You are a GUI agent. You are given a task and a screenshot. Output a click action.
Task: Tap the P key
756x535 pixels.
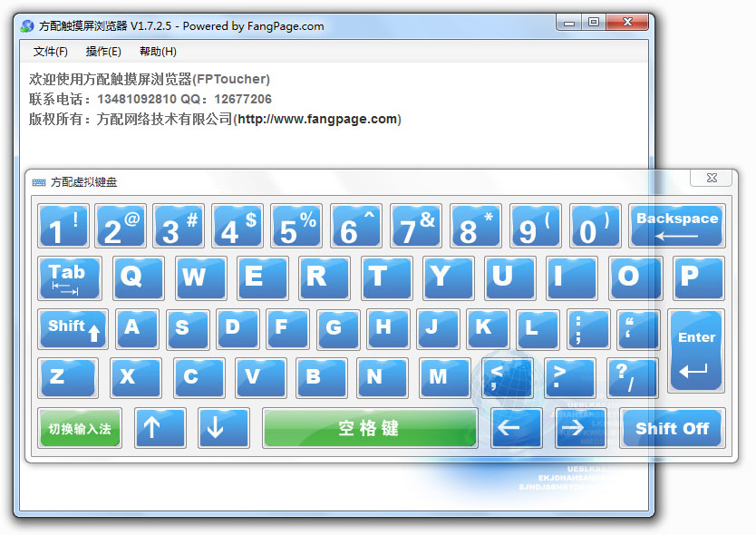(698, 278)
